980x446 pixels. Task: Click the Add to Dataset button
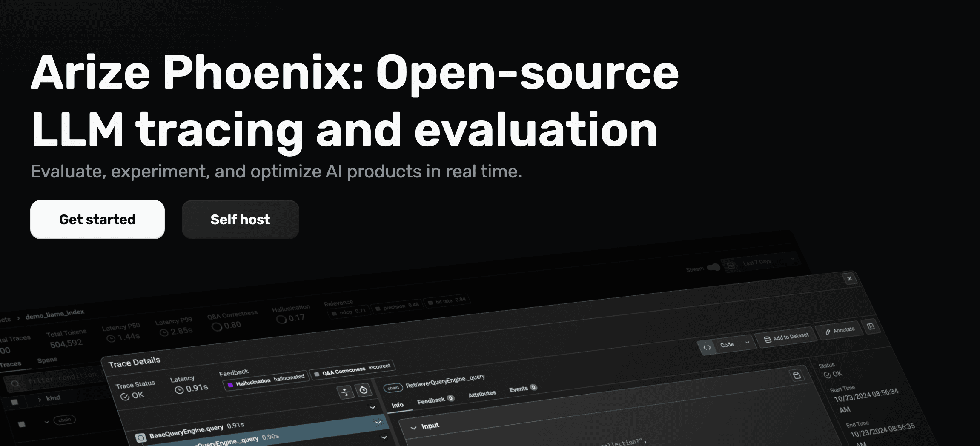786,337
